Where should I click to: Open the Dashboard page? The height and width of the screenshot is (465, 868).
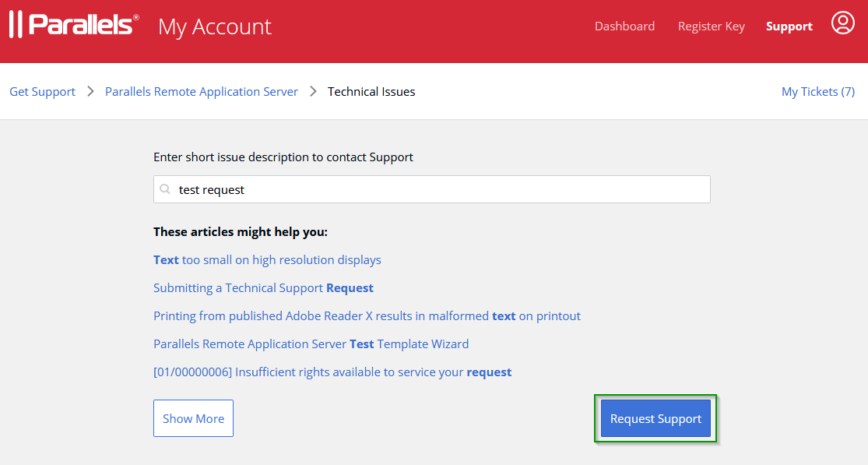point(624,26)
